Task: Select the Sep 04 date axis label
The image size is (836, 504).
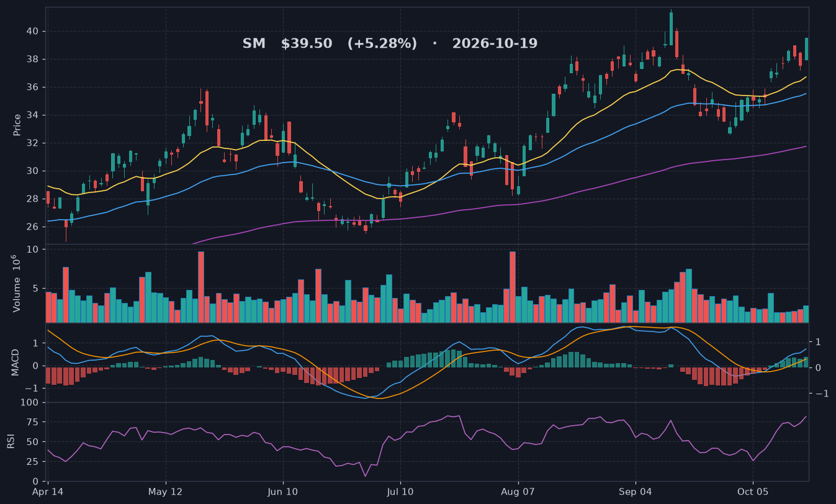Action: [x=636, y=492]
